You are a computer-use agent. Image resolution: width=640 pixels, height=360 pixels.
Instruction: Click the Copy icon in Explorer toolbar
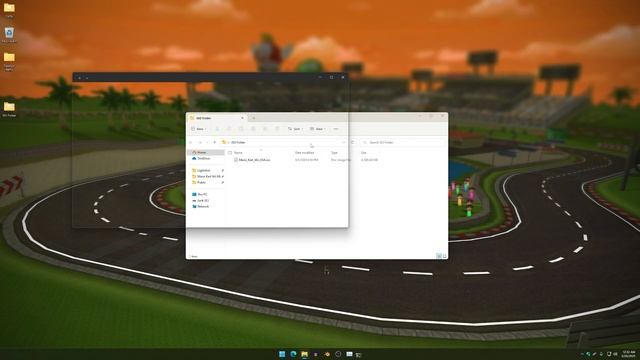click(x=229, y=129)
